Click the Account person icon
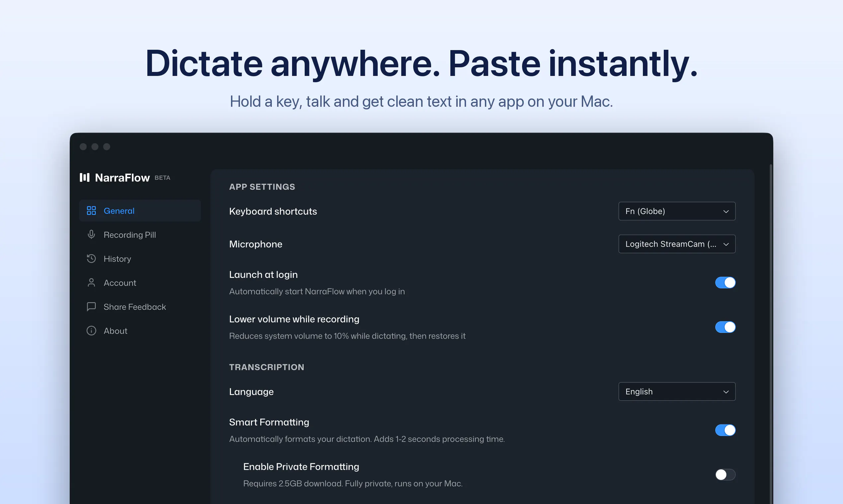This screenshot has width=843, height=504. tap(91, 283)
